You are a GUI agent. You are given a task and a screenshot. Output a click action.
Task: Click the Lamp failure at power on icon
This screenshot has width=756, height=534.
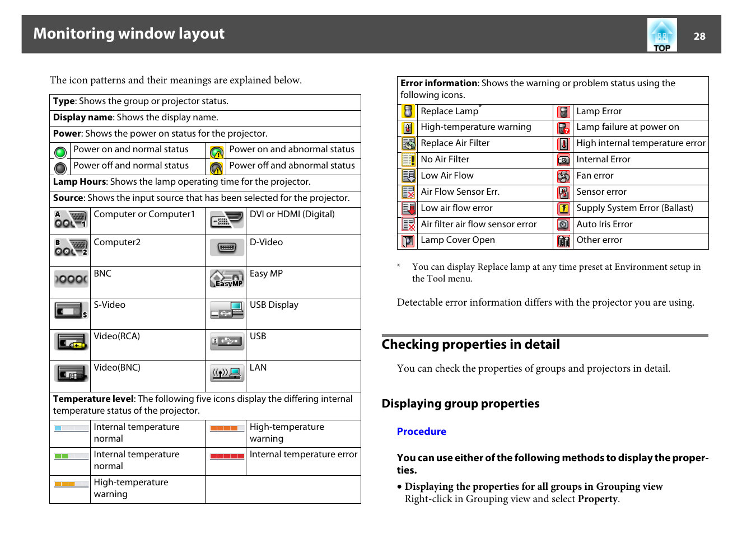[x=564, y=128]
